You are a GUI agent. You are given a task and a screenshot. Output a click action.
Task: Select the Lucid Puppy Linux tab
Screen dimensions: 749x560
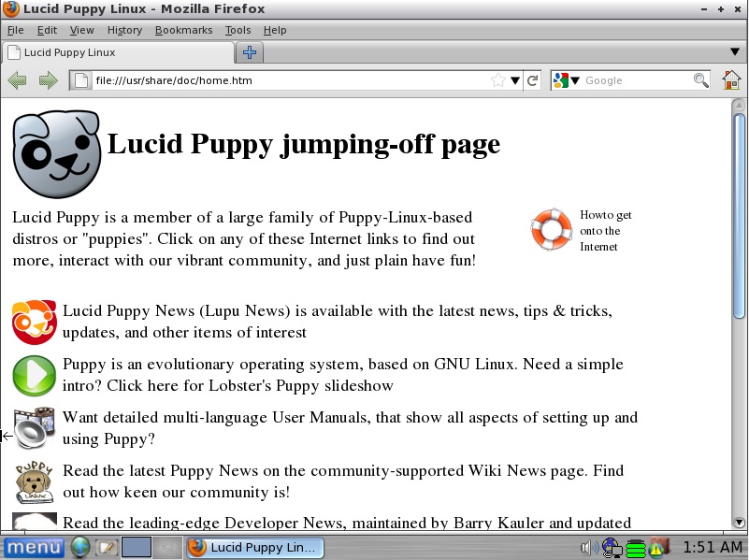pyautogui.click(x=119, y=52)
